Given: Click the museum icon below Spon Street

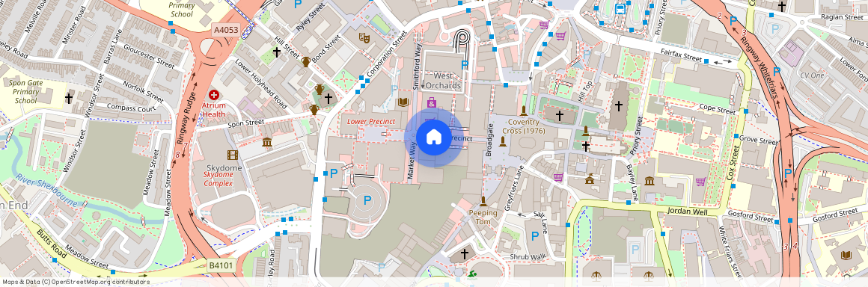Looking at the screenshot, I should point(267,142).
